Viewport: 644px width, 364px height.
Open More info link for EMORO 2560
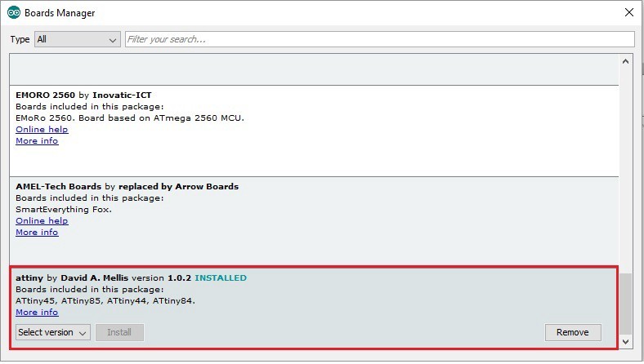37,140
